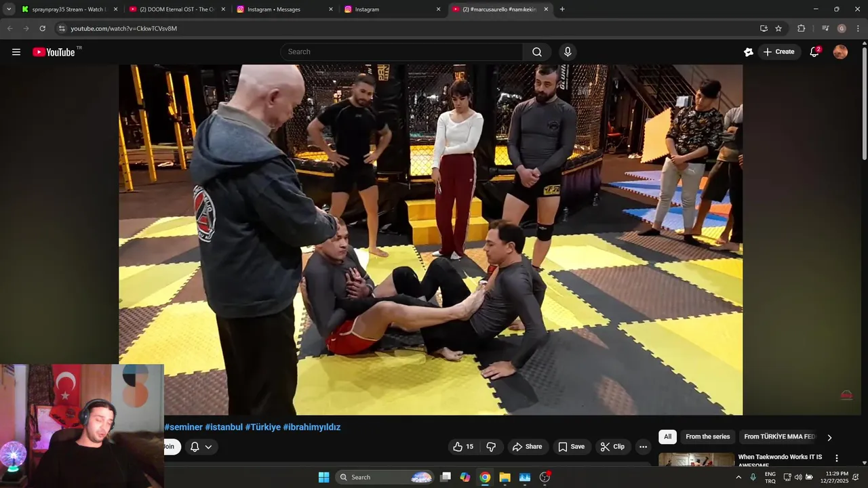Open Chrome profile G avatar

(842, 28)
